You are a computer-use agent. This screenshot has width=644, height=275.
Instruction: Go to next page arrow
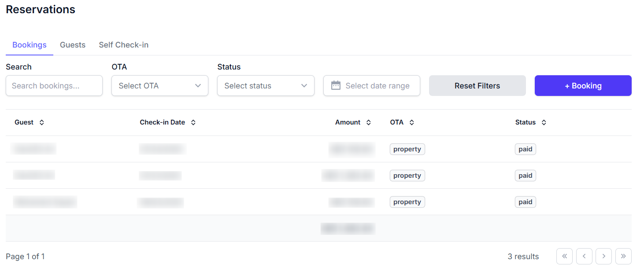pos(603,257)
